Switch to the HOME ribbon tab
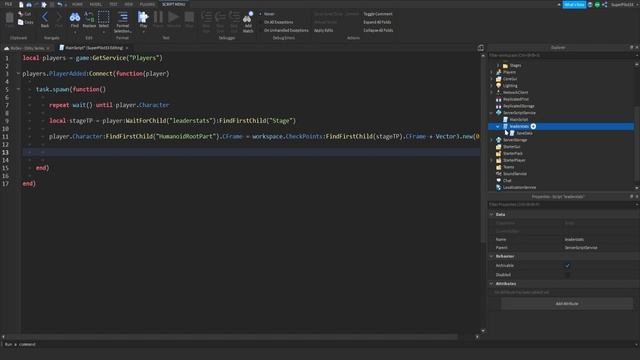This screenshot has height=360, width=640. tap(77, 4)
